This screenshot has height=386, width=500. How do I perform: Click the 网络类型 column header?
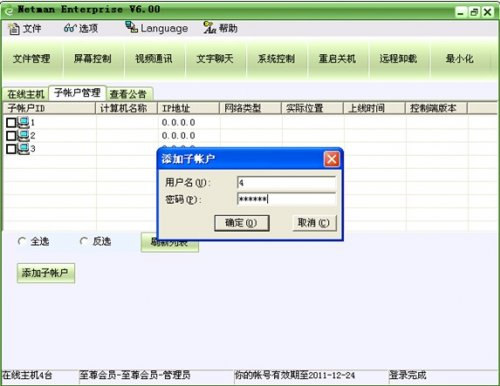250,108
